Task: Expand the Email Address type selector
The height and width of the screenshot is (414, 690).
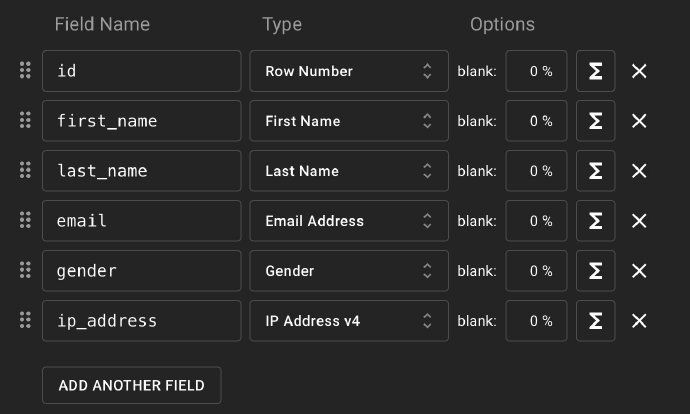Action: click(349, 221)
